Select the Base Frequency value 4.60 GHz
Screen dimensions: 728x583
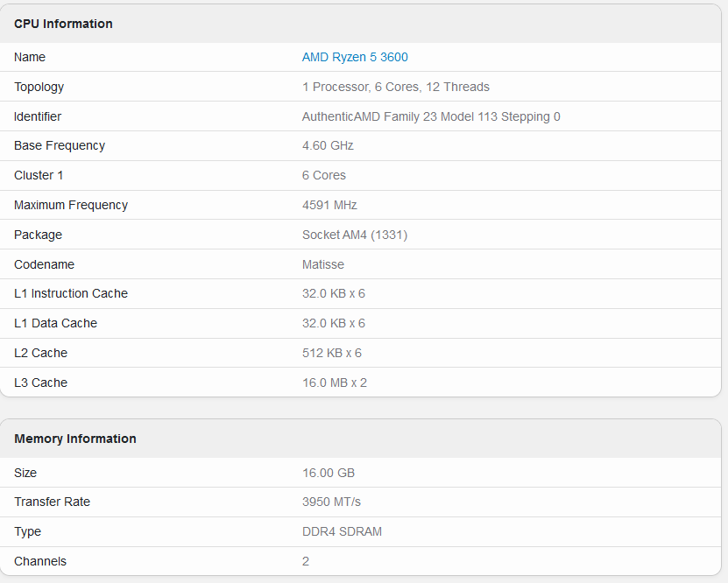point(328,145)
